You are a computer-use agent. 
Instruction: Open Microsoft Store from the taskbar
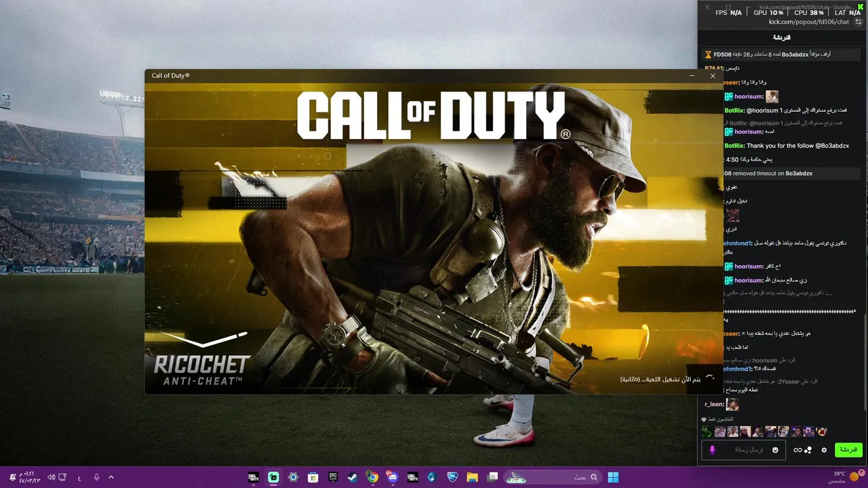[313, 477]
